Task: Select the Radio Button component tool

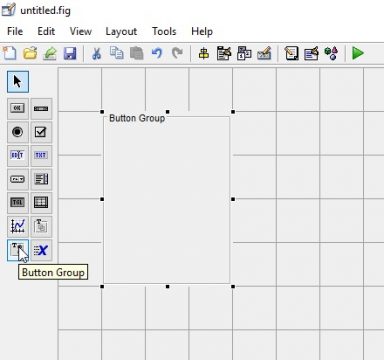Action: [x=18, y=132]
